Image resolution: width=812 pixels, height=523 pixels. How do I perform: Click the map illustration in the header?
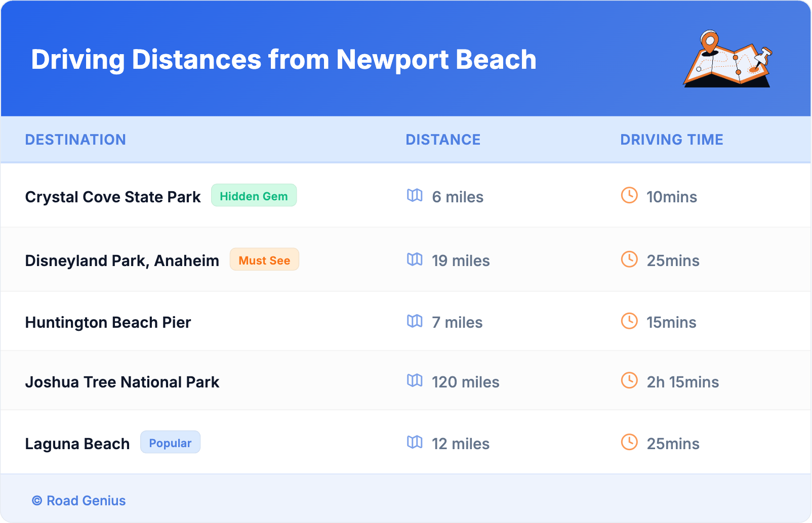tap(727, 59)
